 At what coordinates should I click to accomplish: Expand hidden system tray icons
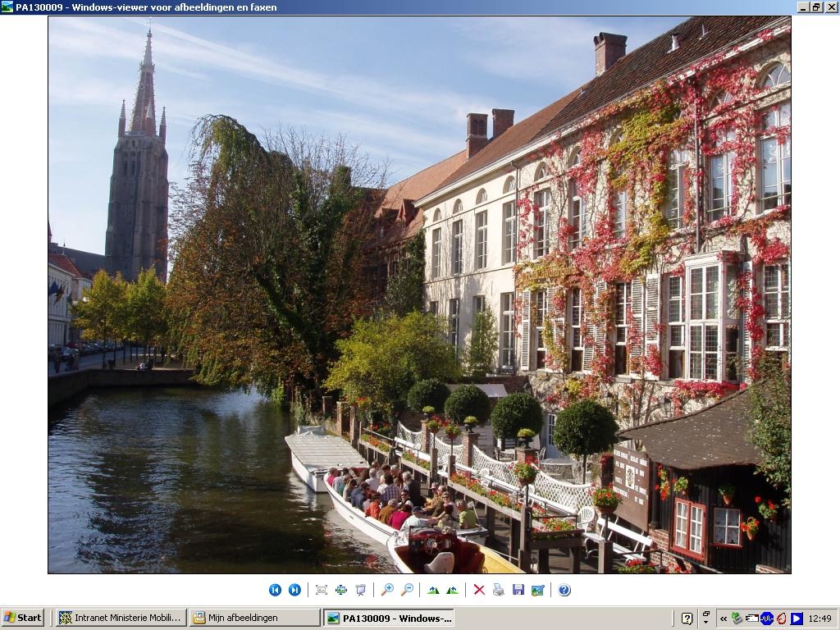724,619
